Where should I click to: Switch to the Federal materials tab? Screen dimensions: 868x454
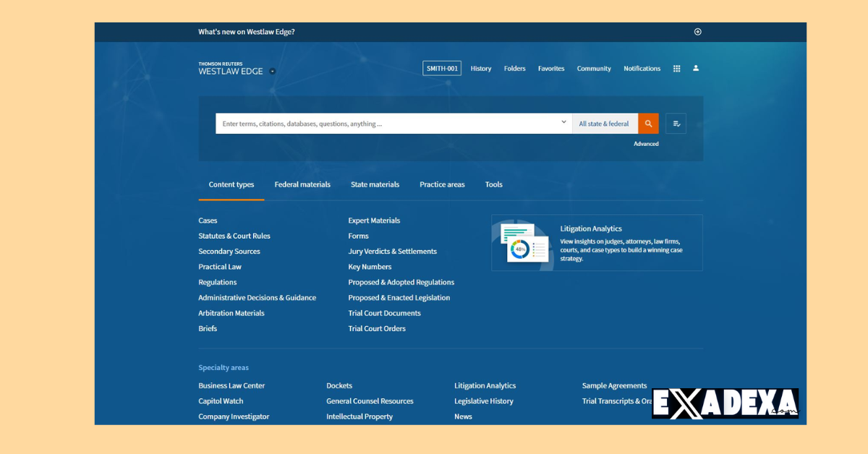pyautogui.click(x=302, y=184)
